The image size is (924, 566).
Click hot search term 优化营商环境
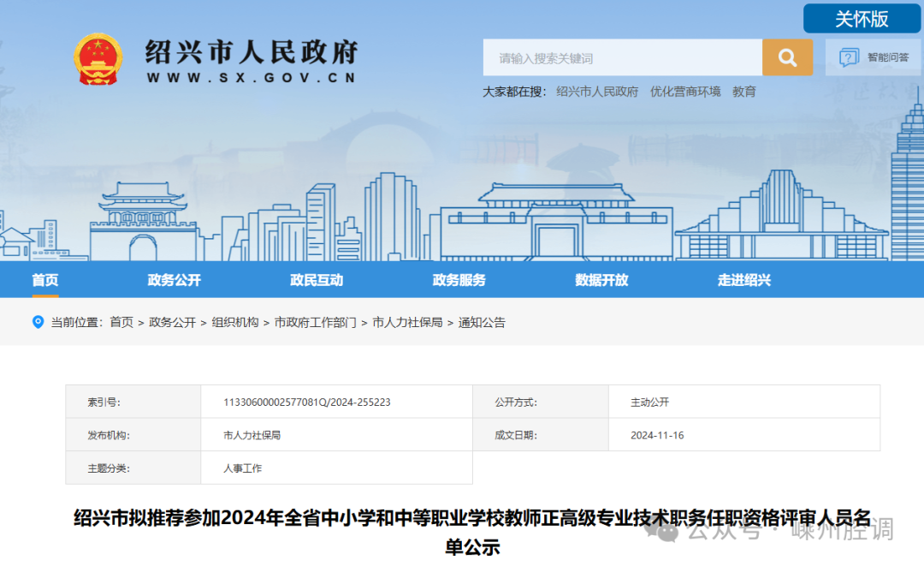pyautogui.click(x=685, y=92)
